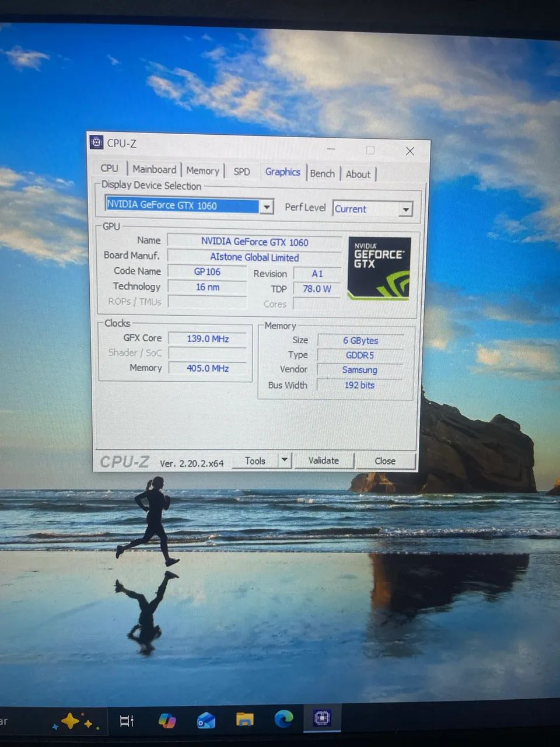This screenshot has height=747, width=560.
Task: Click the Ver. 2.20.2.x64 version text
Action: pyautogui.click(x=192, y=463)
